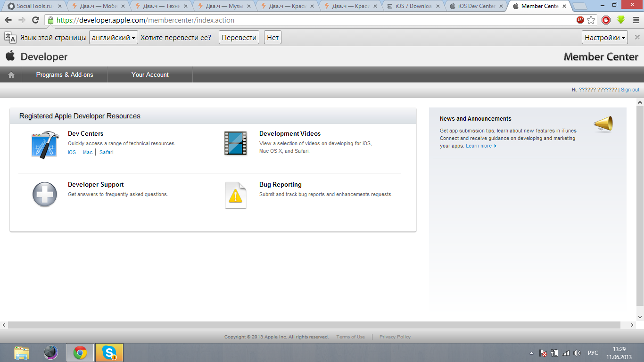Screen dimensions: 644x362
Task: Close the translation bar
Action: click(637, 37)
